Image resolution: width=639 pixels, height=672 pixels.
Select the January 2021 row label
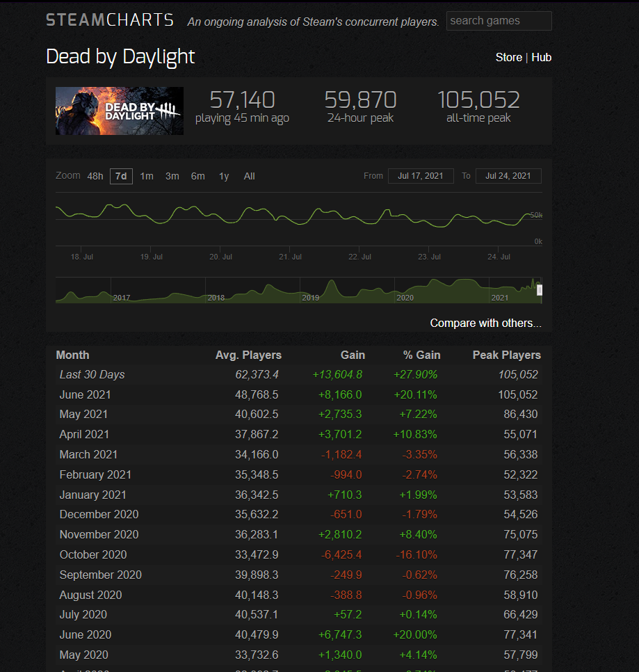pos(93,495)
